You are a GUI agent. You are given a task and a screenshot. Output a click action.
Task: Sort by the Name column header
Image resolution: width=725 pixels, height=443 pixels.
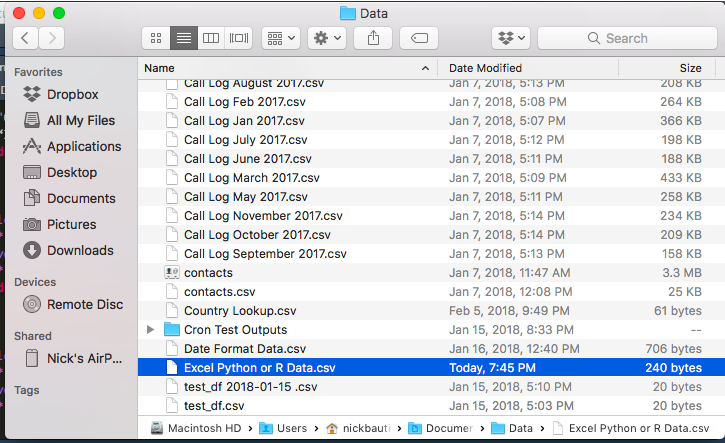(x=160, y=68)
